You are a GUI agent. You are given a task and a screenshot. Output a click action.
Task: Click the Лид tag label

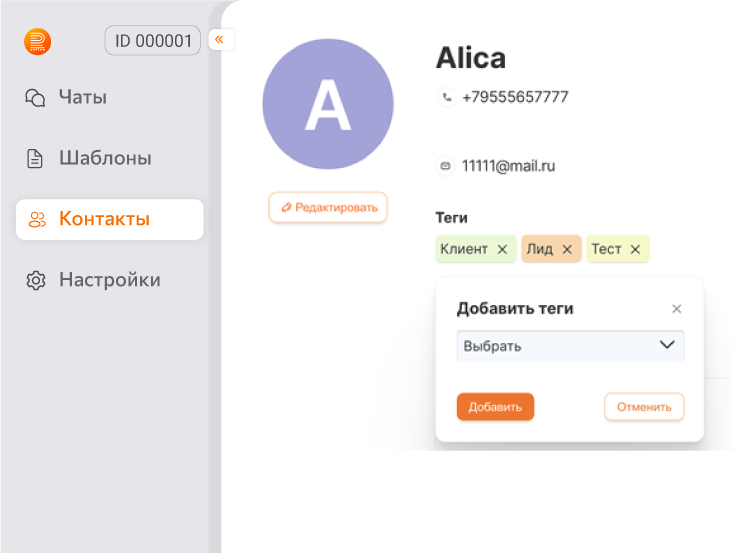540,249
